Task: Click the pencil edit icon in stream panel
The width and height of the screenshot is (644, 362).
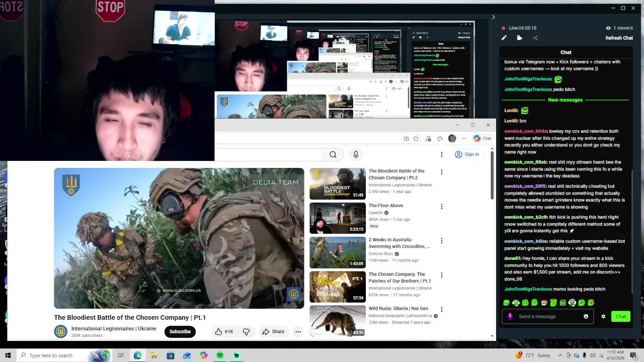Action: 504,38
